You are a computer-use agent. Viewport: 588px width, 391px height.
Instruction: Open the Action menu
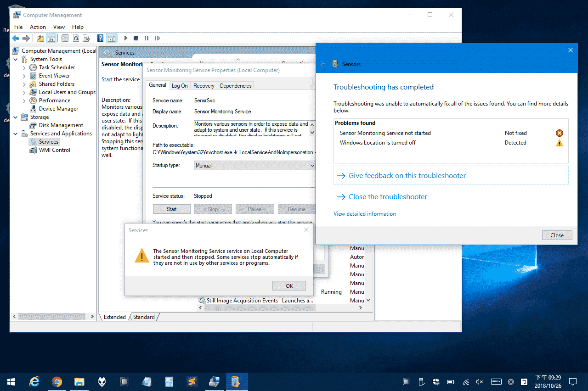[38, 27]
